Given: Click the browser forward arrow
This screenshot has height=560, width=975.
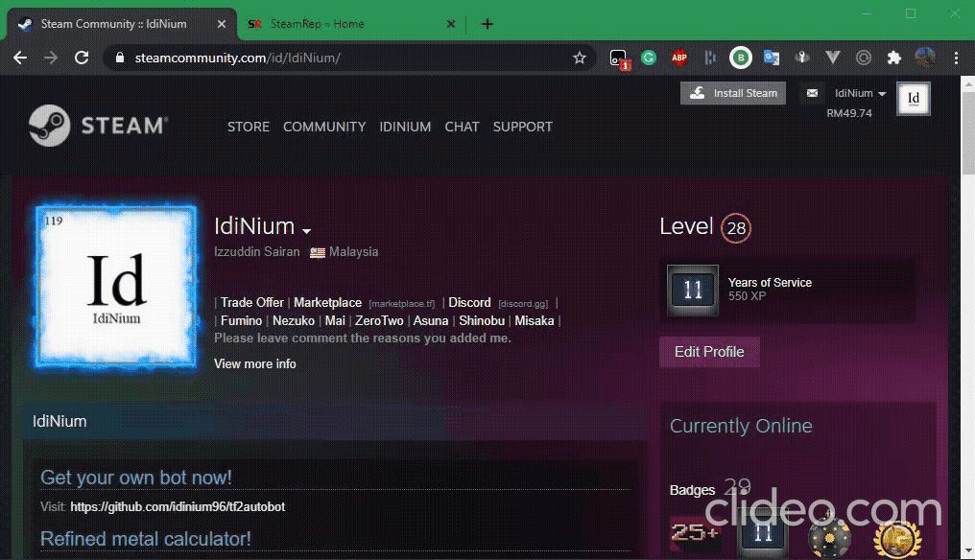Looking at the screenshot, I should [50, 58].
